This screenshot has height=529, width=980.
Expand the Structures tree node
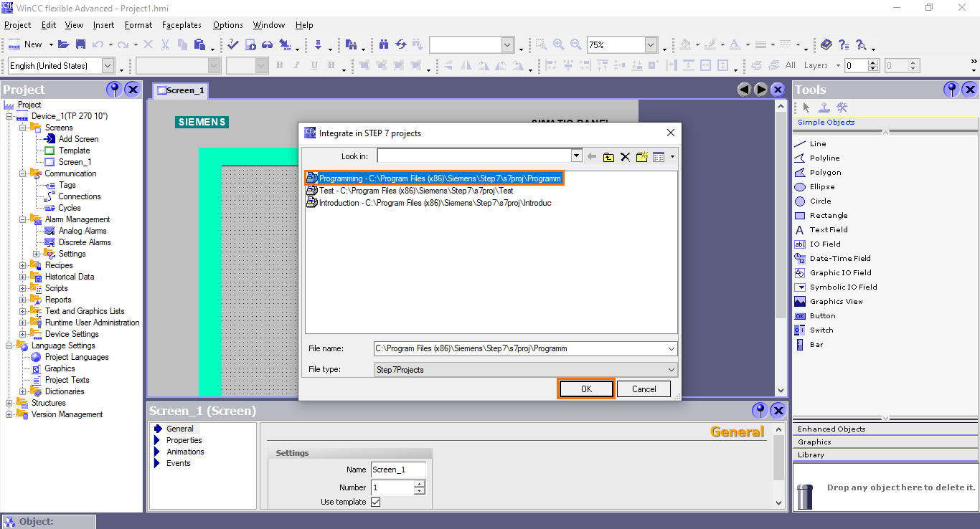click(x=9, y=403)
